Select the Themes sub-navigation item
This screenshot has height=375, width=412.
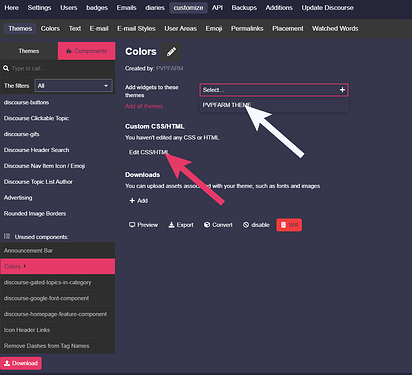point(20,29)
